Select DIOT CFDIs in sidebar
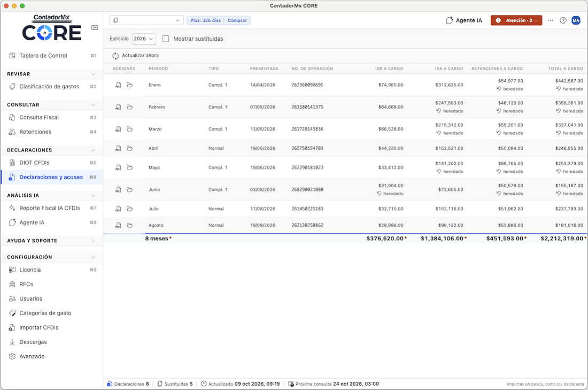This screenshot has height=390, width=588. (52, 163)
